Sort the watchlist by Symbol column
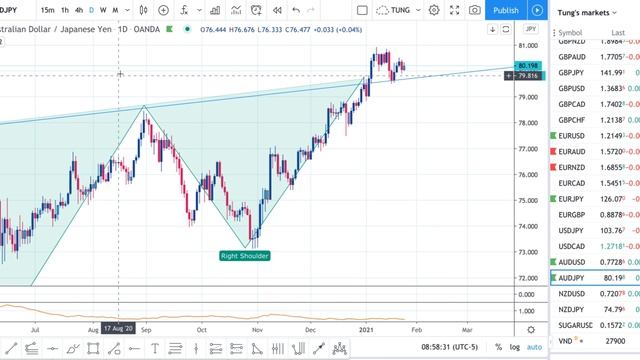The image size is (640, 360). 570,33
